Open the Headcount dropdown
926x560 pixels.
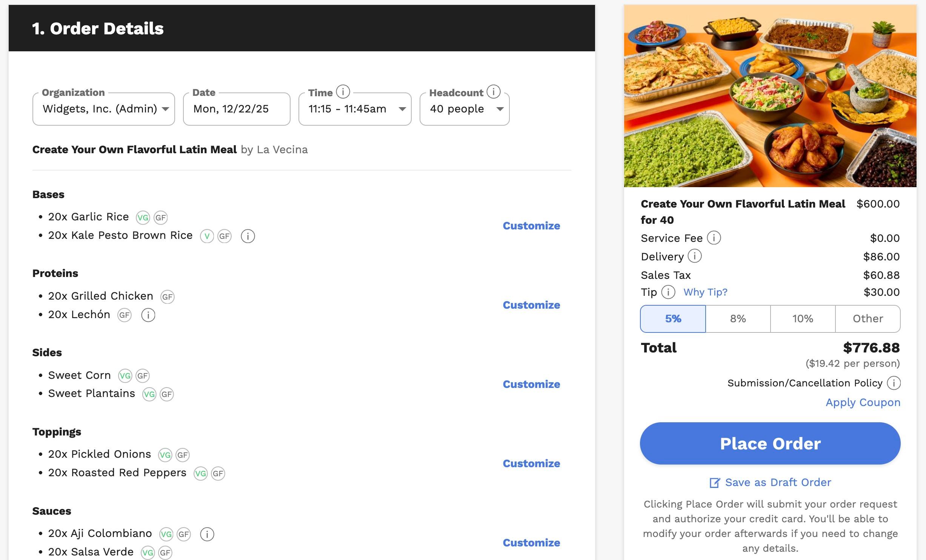click(x=465, y=109)
